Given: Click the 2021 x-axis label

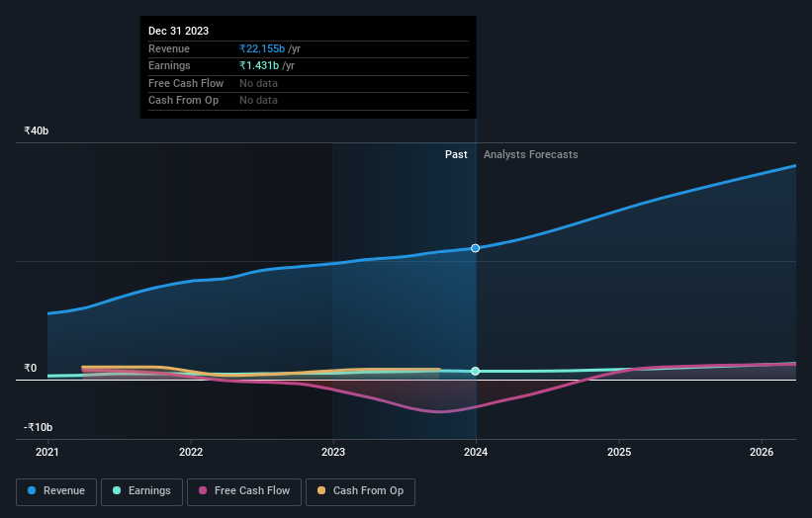Looking at the screenshot, I should tap(47, 452).
